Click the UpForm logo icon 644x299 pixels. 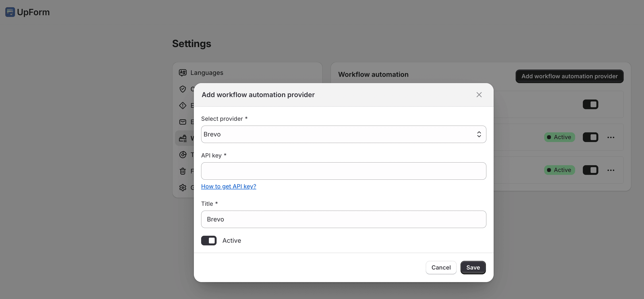pyautogui.click(x=10, y=12)
